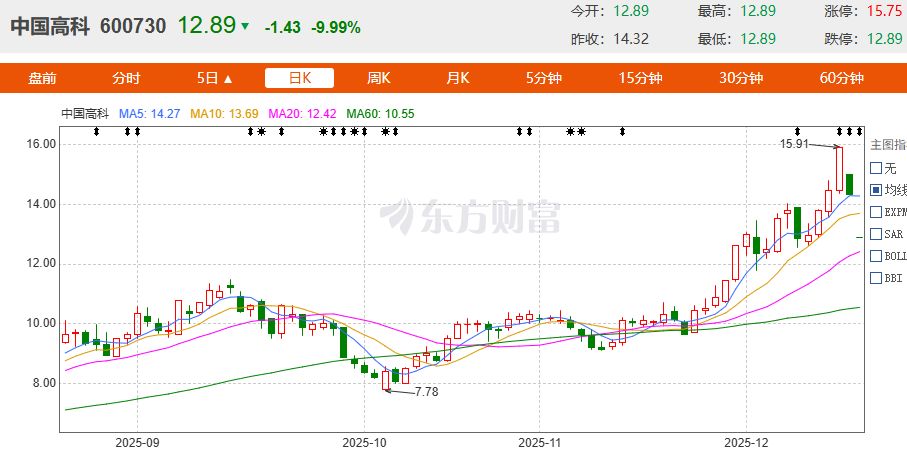Click the 2025-09 date axis label
The width and height of the screenshot is (907, 455).
pyautogui.click(x=137, y=443)
